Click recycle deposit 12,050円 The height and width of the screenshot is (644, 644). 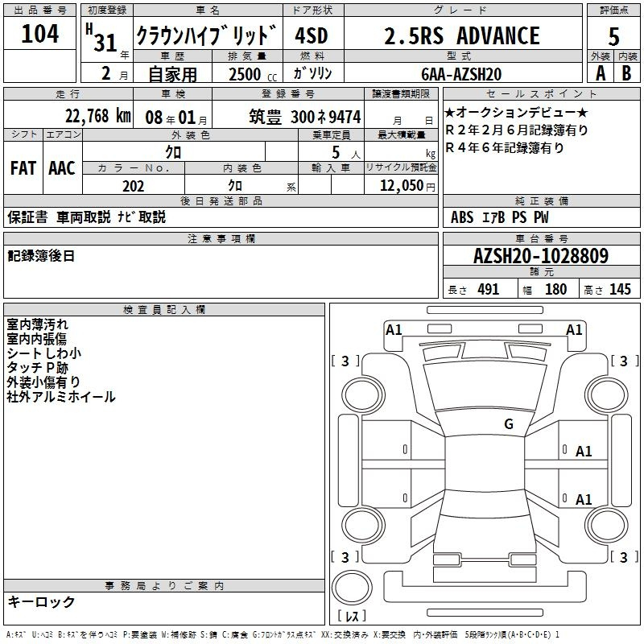407,186
